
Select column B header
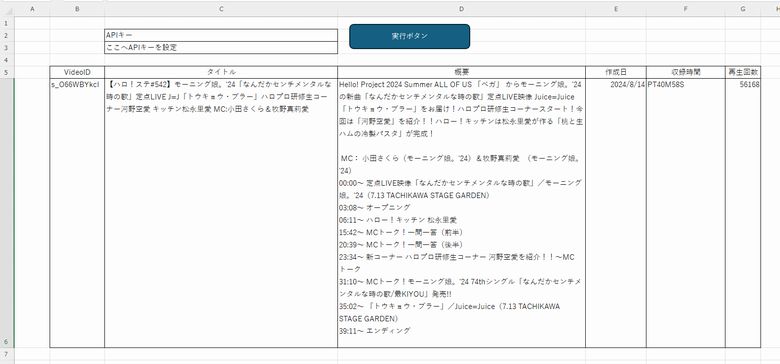(77, 9)
